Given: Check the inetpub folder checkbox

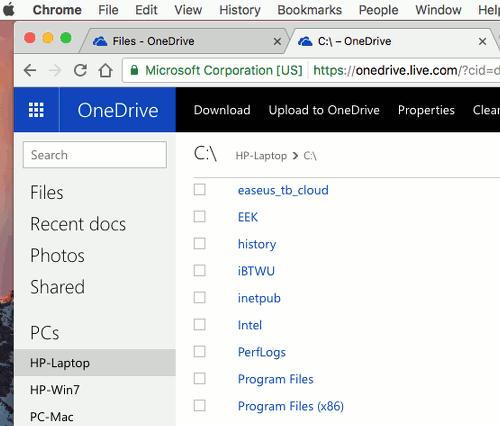Looking at the screenshot, I should pyautogui.click(x=200, y=298).
